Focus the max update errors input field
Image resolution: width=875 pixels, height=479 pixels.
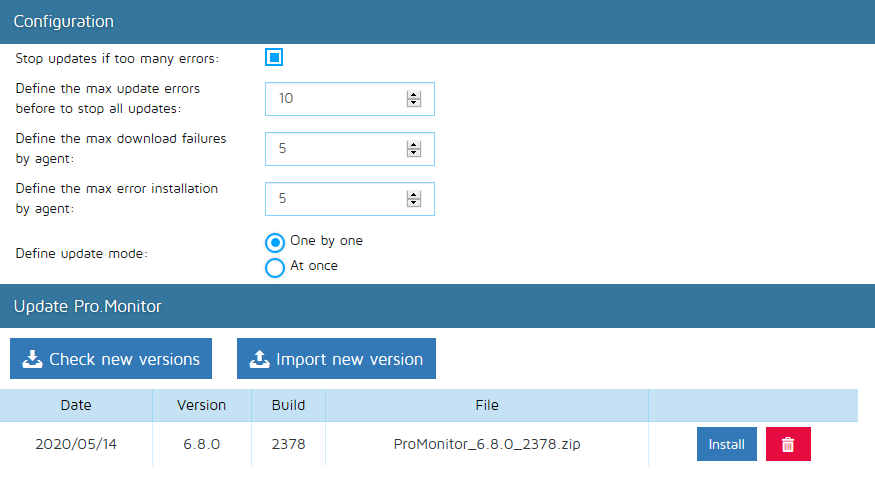tap(335, 99)
